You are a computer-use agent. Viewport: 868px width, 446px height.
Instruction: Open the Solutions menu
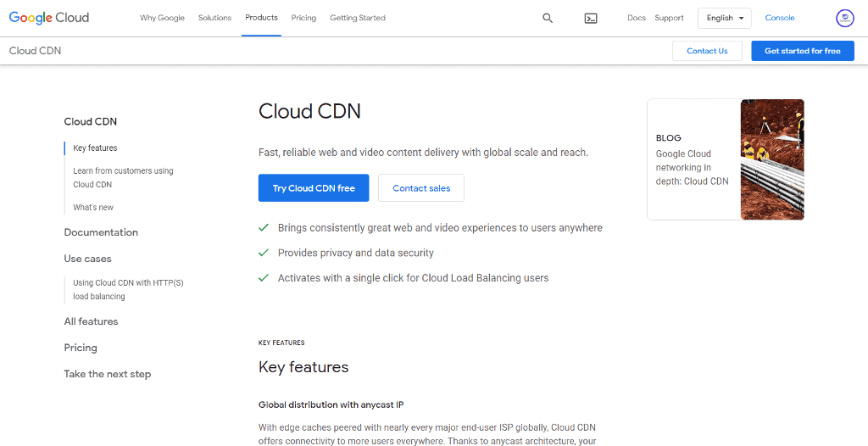[214, 18]
